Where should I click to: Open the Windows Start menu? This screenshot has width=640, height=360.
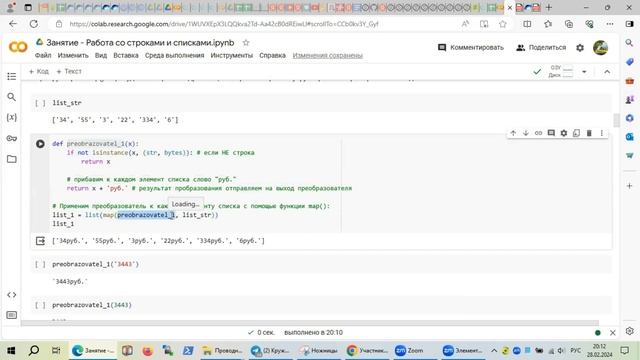(x=11, y=351)
